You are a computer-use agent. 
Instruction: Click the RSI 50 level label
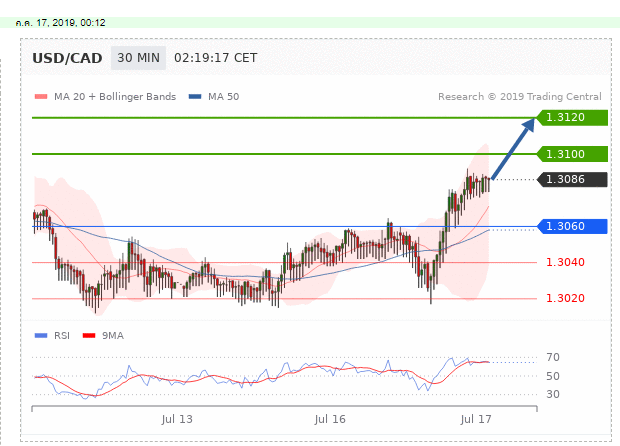pos(553,376)
